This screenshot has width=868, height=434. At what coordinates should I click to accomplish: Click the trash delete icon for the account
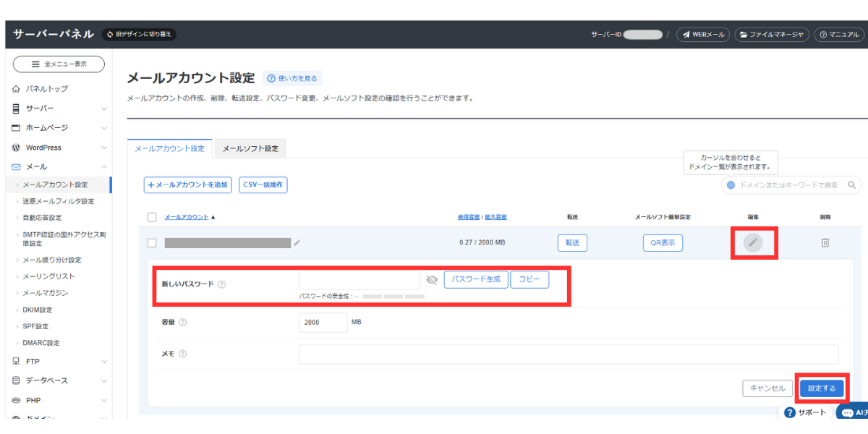825,243
